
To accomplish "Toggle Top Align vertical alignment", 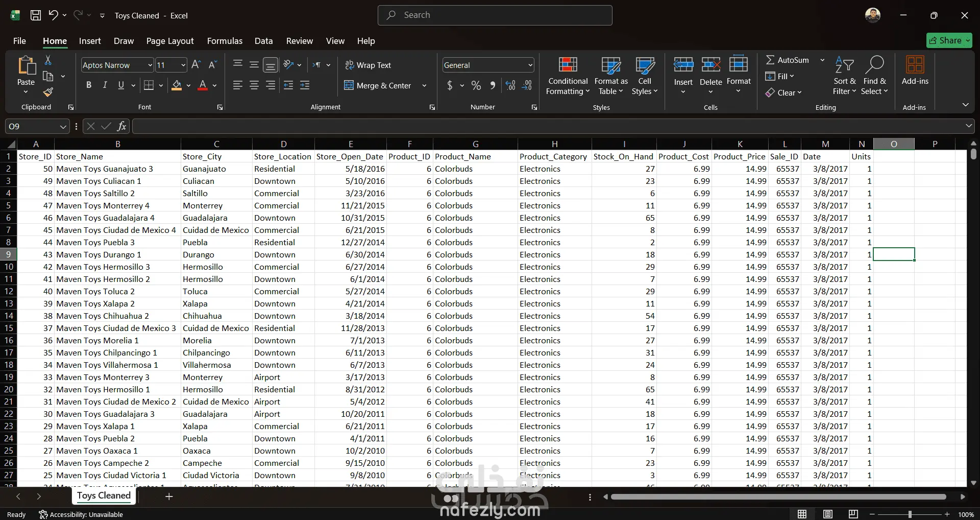I will point(238,65).
